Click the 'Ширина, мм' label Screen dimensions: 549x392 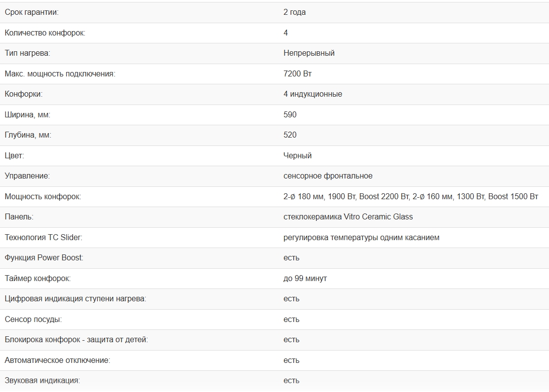click(28, 115)
